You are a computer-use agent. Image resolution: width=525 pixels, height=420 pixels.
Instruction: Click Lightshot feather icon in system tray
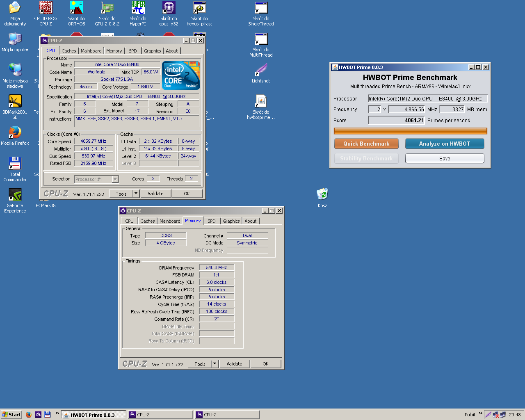pyautogui.click(x=488, y=415)
